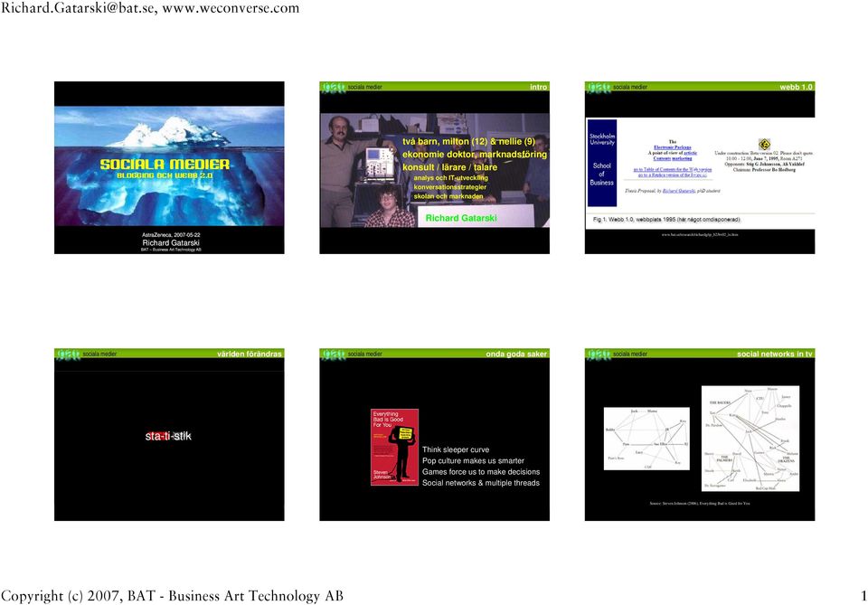868x605 pixels.
Task: Click the email and website header text
Action: point(150,8)
